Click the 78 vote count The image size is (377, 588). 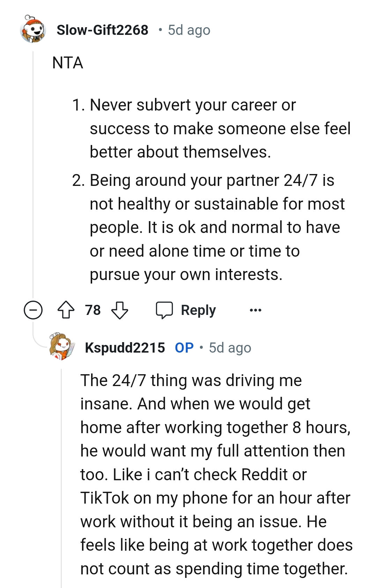point(93,310)
